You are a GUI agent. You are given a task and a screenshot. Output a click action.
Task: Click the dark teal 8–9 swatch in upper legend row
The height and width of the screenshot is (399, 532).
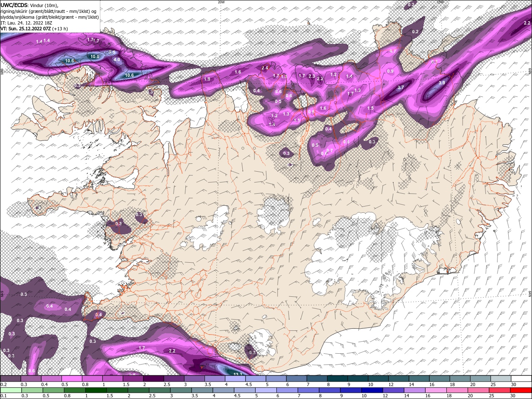click(x=337, y=379)
